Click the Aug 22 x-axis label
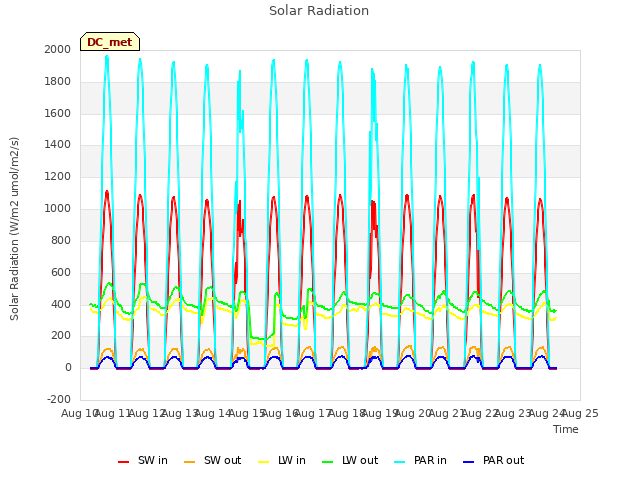This screenshot has height=480, width=640. point(480,413)
